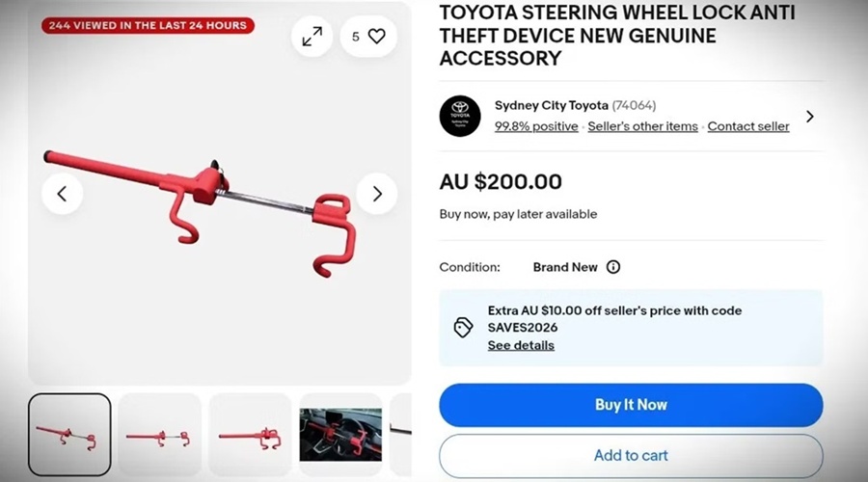Click the Sydney City Toyota seller logo

pyautogui.click(x=460, y=116)
